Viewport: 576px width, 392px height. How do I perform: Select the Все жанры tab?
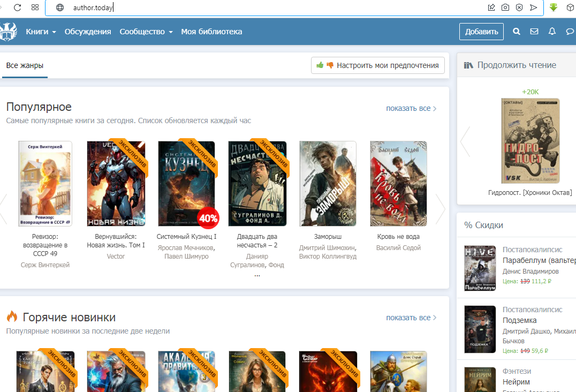pos(25,65)
